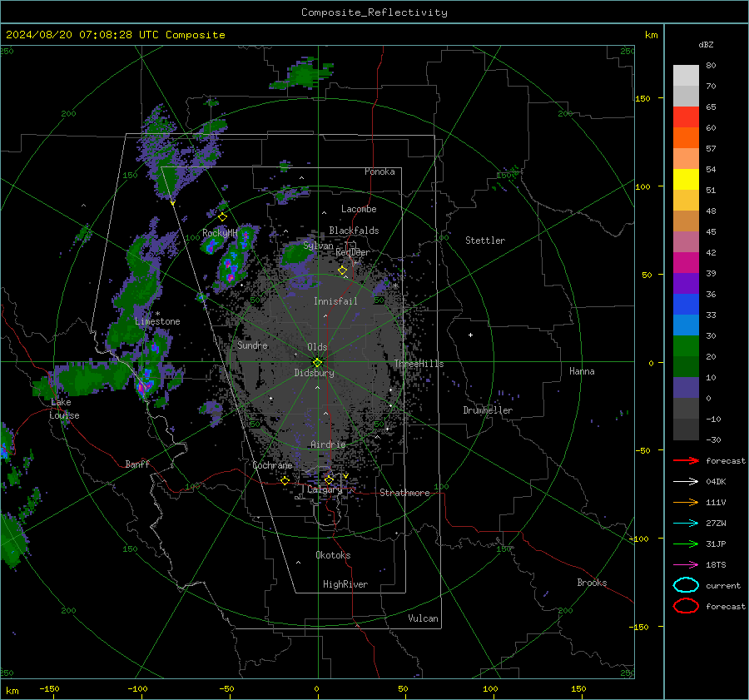Click the yellow diamond marker near RockyMH
This screenshot has height=700, width=749.
tap(222, 217)
